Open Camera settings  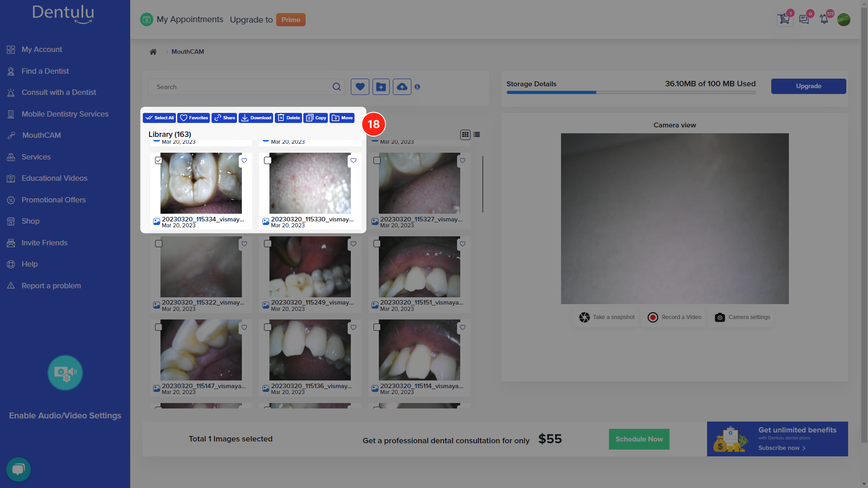pos(742,317)
